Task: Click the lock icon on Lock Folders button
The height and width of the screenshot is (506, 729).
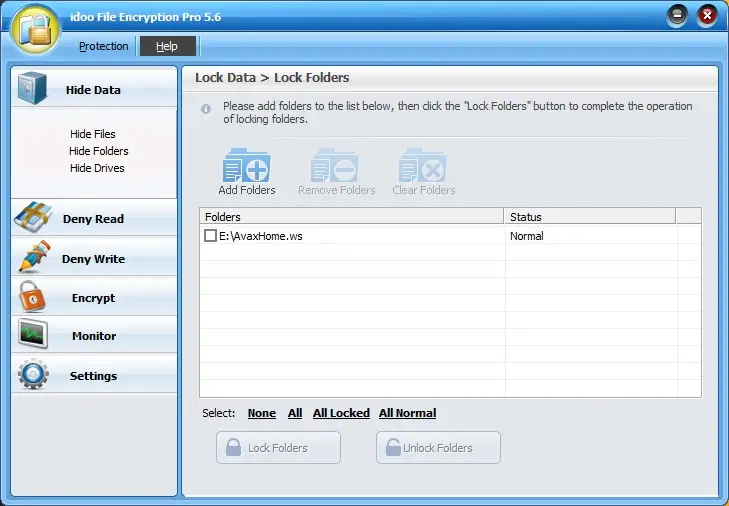Action: click(233, 447)
